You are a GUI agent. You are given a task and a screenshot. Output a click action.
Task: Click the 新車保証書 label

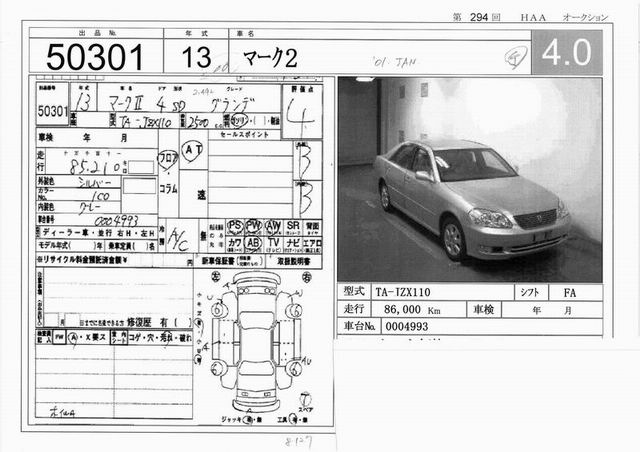(219, 261)
